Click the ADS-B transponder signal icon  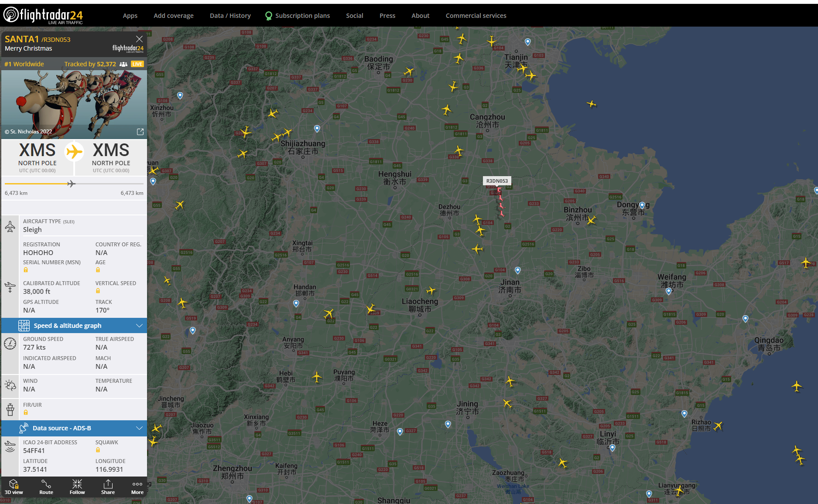(x=10, y=446)
